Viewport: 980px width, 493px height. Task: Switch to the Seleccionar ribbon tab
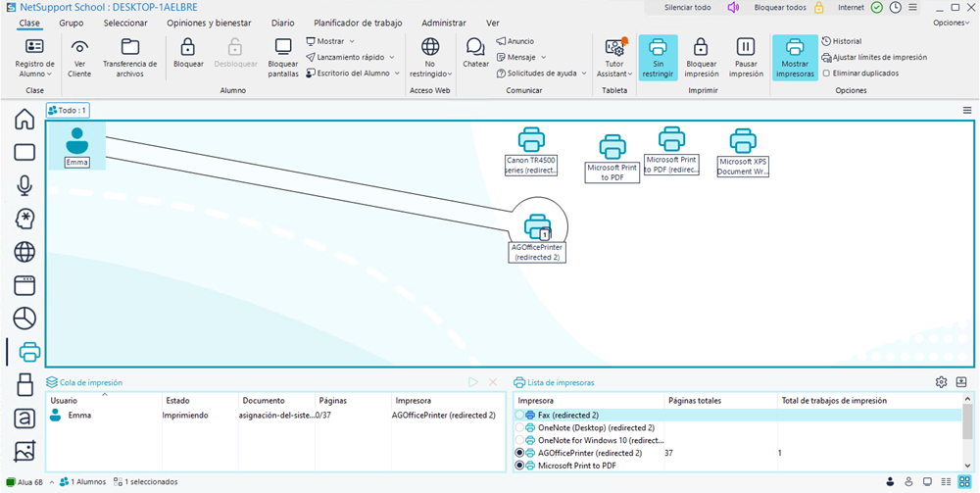tap(125, 24)
